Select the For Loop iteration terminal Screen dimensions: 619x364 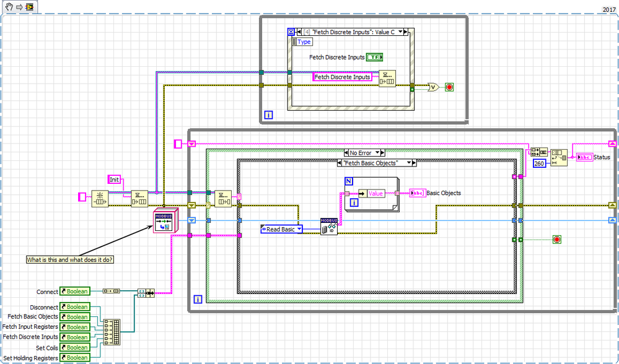tap(354, 202)
